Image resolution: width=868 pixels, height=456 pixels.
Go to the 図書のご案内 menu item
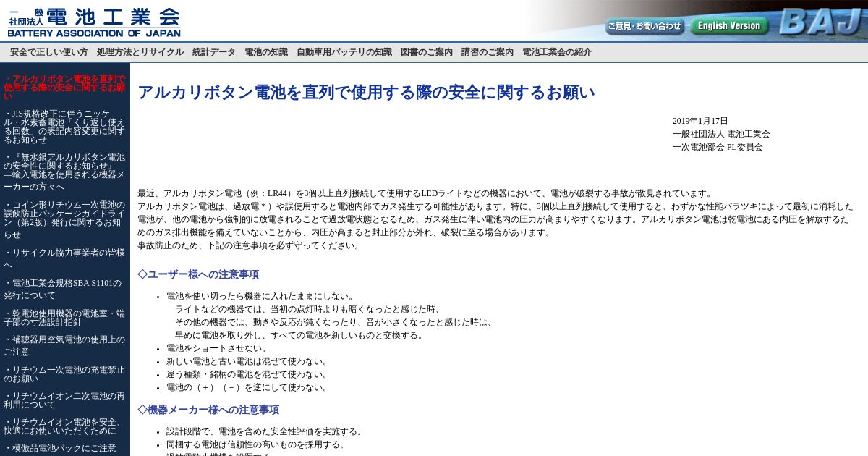(x=427, y=52)
